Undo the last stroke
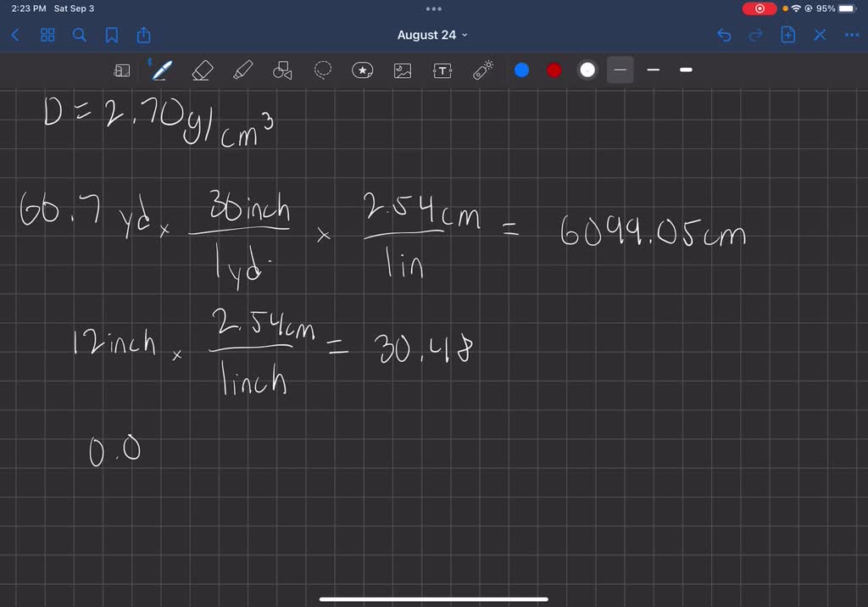This screenshot has width=868, height=607. [723, 35]
